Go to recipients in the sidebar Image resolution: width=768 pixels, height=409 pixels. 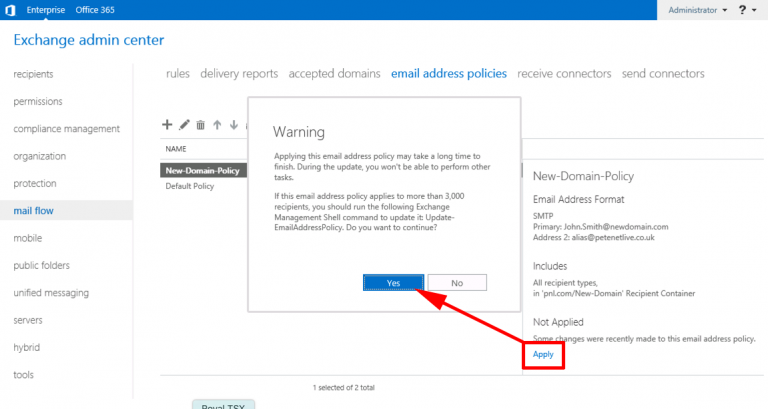(33, 74)
